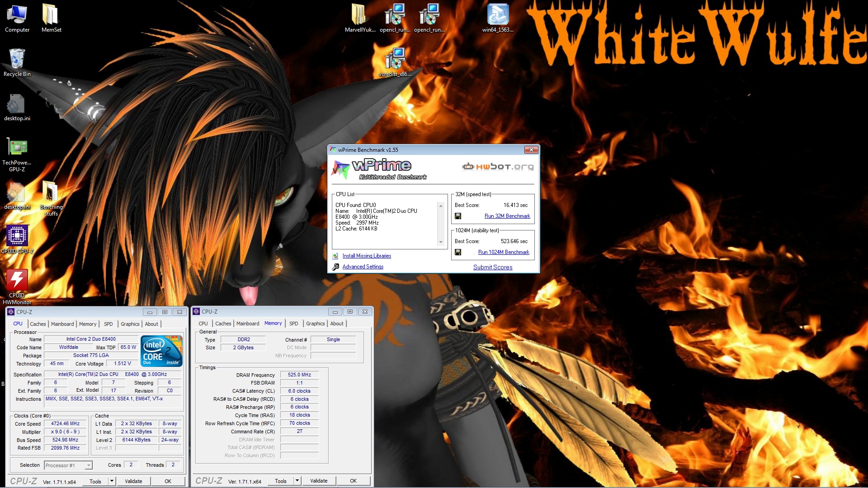868x488 pixels.
Task: Click Tools button in right CPU-Z window
Action: (x=281, y=481)
